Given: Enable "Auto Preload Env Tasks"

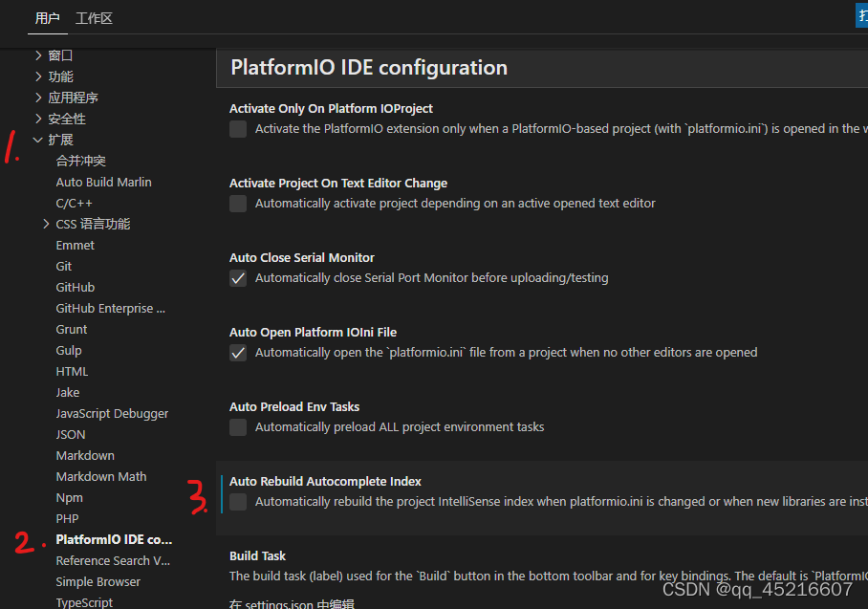Looking at the screenshot, I should point(237,427).
